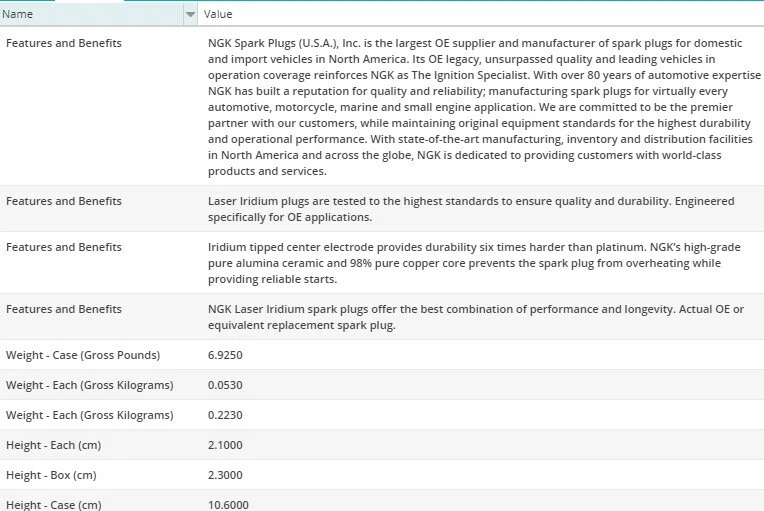Select the Height - Box (cm) row name
The width and height of the screenshot is (764, 511).
click(51, 475)
